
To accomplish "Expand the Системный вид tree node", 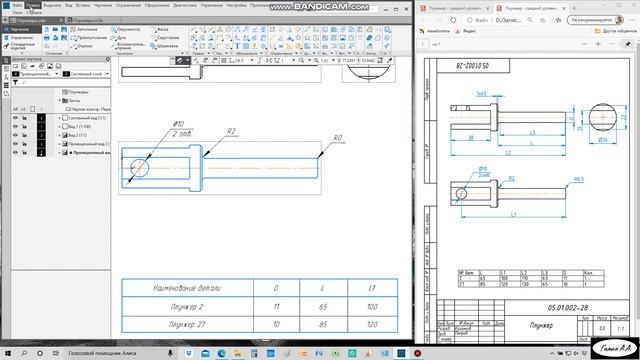I will 60,118.
